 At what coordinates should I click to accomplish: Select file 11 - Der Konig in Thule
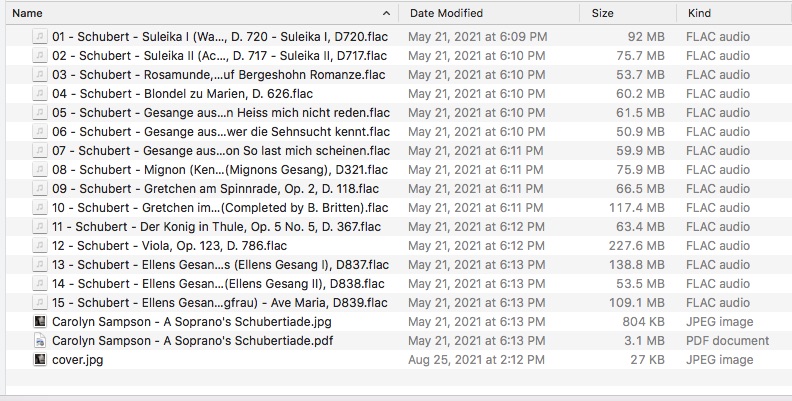pos(399,227)
